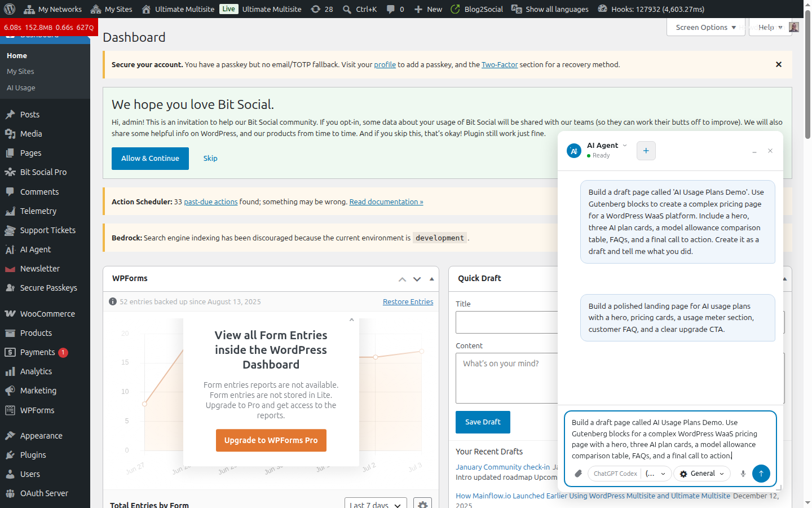Send the AI Agent message with the arrow button
Screen dimensions: 812x508
pos(761,474)
